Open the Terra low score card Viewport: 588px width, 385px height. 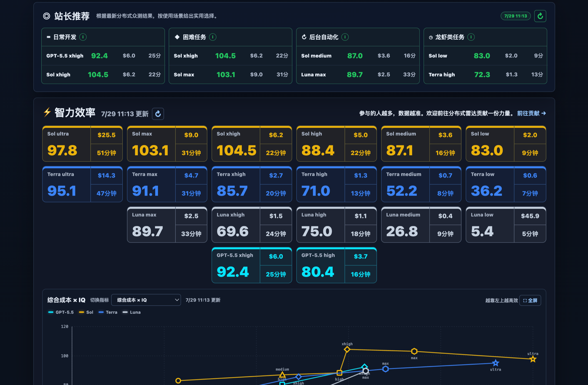[506, 184]
